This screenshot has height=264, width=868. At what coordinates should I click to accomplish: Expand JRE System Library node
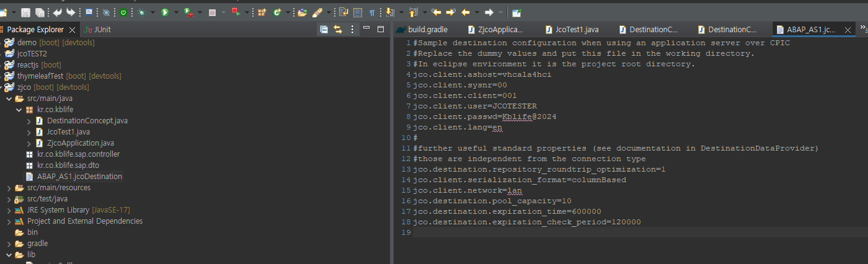tap(9, 210)
